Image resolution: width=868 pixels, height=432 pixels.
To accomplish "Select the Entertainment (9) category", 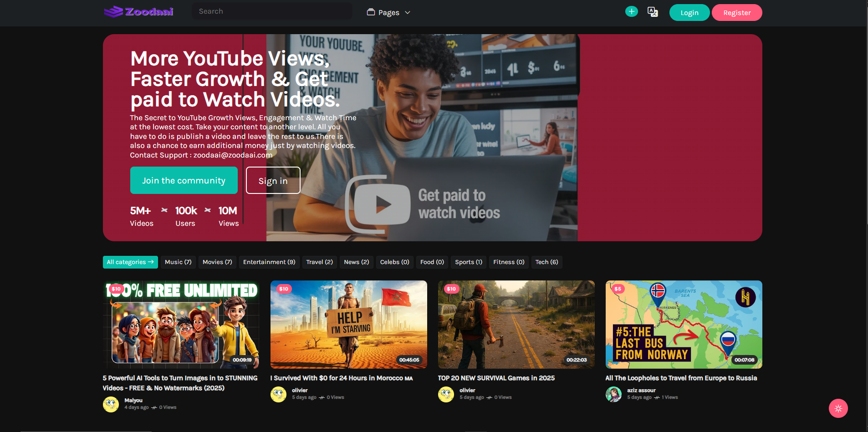I will click(269, 262).
